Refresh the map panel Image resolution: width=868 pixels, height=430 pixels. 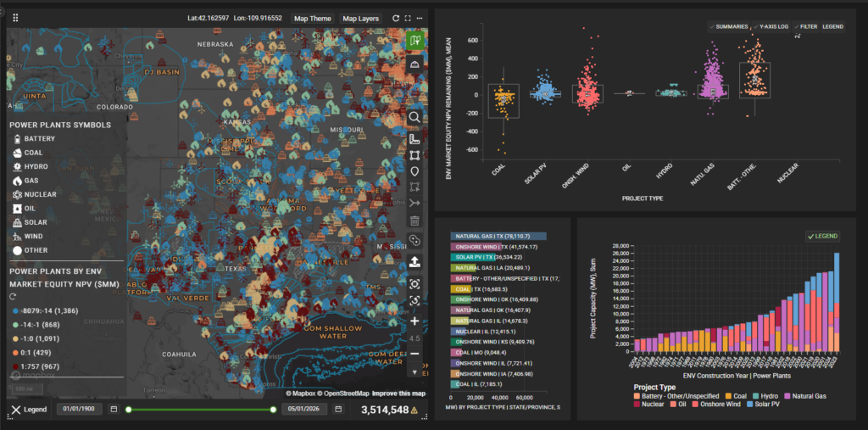pyautogui.click(x=396, y=19)
